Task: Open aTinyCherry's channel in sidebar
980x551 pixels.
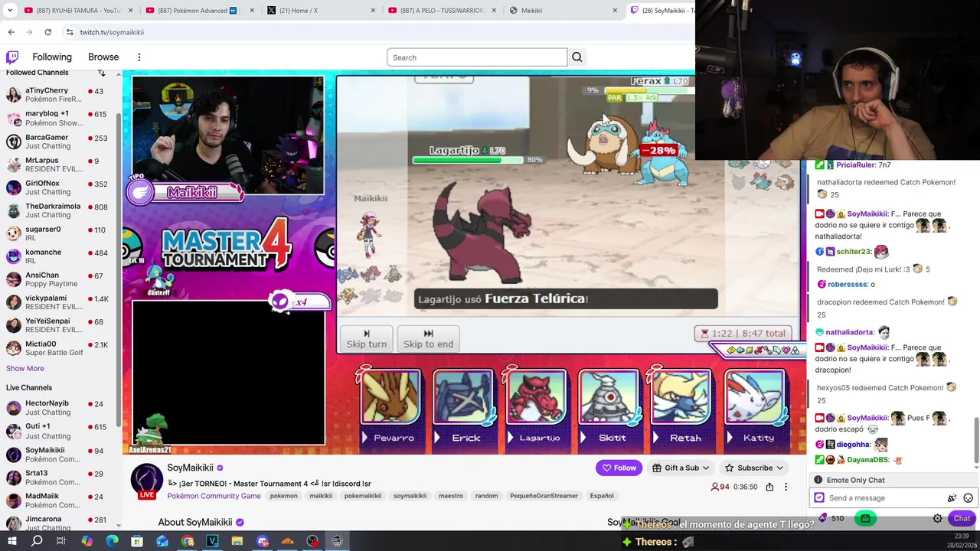Action: pyautogui.click(x=58, y=95)
